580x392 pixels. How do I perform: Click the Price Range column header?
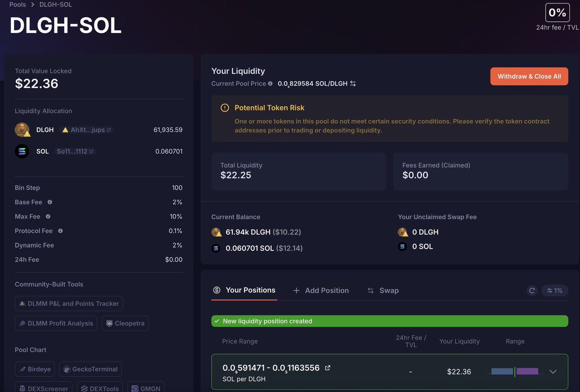point(240,341)
